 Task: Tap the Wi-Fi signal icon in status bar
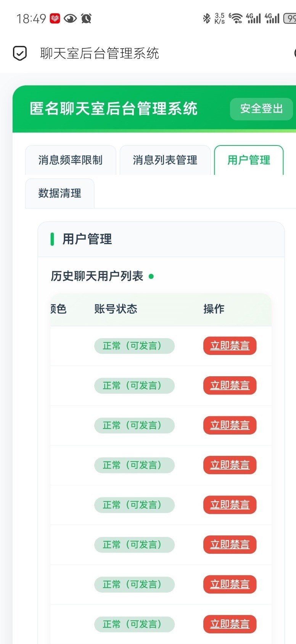236,18
